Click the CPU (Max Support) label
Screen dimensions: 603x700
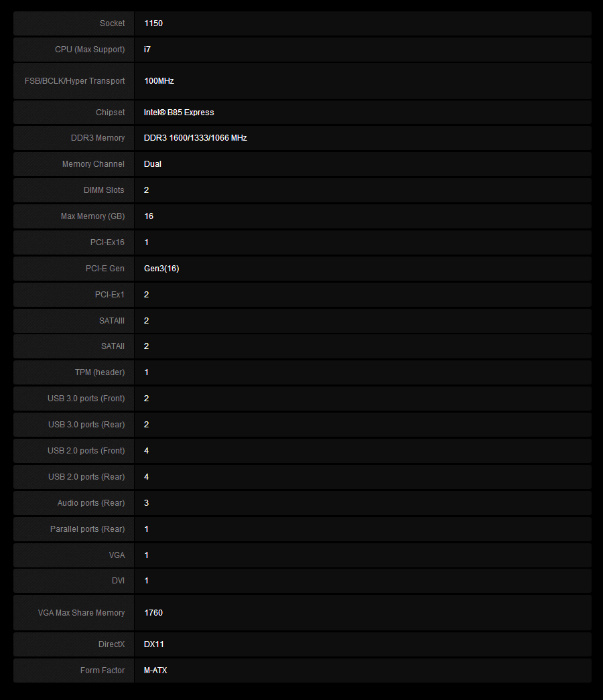click(x=90, y=50)
